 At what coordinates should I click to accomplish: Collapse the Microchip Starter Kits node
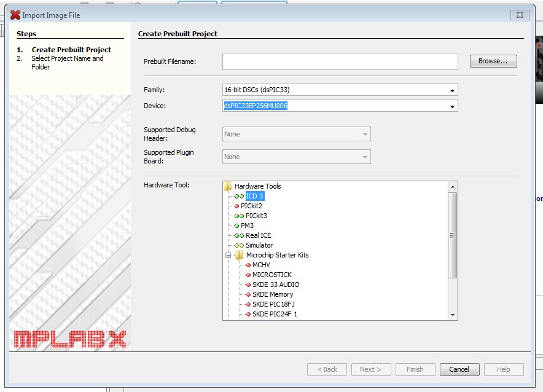pyautogui.click(x=228, y=256)
